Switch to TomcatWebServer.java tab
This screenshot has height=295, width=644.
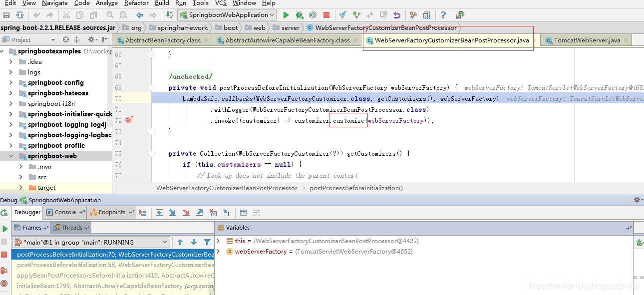point(587,40)
